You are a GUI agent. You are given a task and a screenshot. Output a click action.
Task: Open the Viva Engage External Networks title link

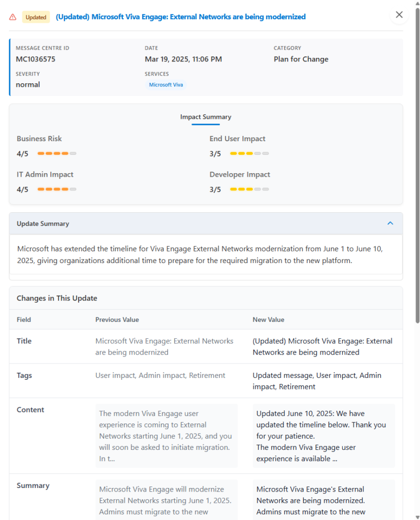point(180,17)
